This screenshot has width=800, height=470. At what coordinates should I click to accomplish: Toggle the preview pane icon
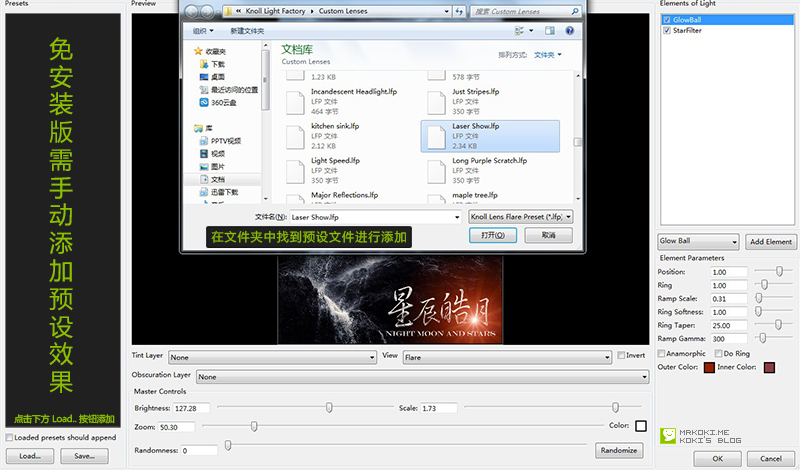pyautogui.click(x=549, y=31)
